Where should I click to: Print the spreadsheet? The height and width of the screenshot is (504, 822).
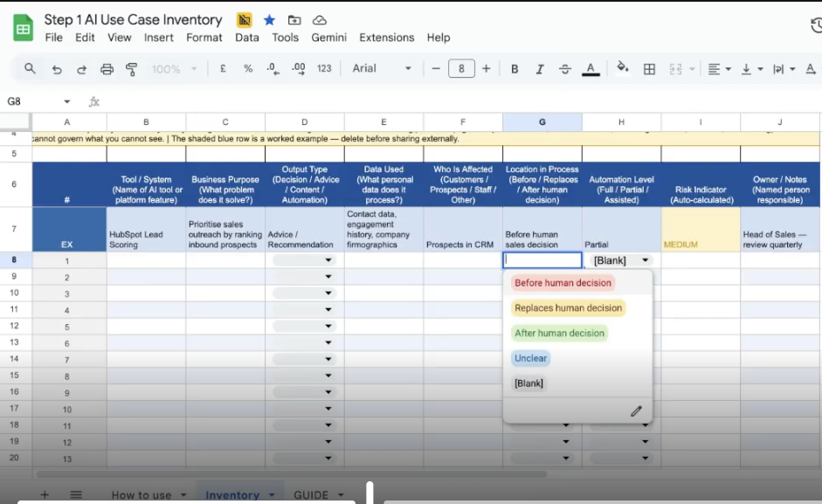pyautogui.click(x=107, y=69)
